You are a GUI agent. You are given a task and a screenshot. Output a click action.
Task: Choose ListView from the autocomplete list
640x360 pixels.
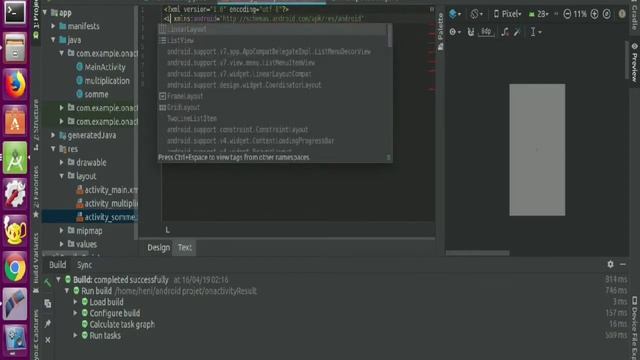pyautogui.click(x=272, y=40)
